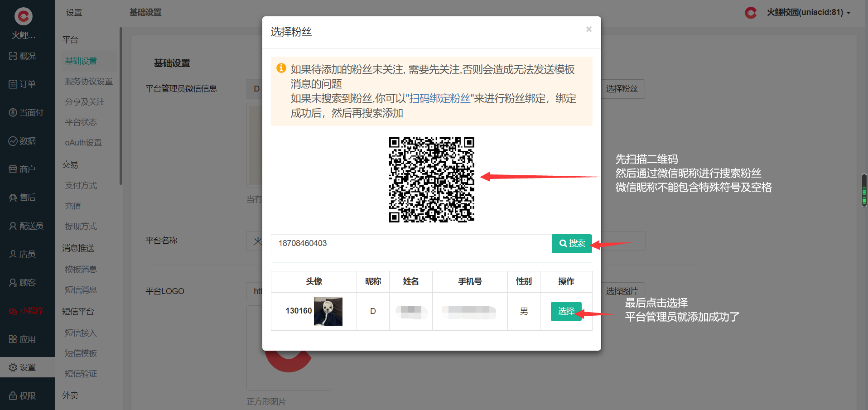Click the submenu vertical scrollbar
This screenshot has height=410, width=868.
(121, 106)
